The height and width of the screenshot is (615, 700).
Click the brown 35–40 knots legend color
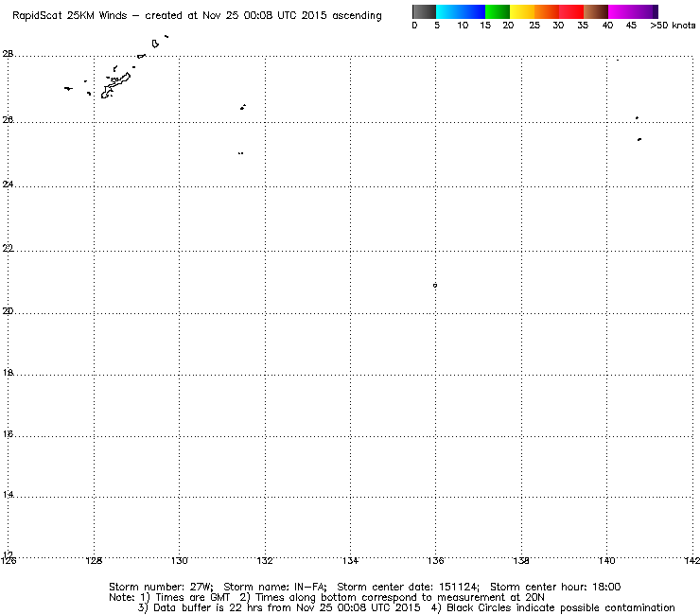point(596,11)
